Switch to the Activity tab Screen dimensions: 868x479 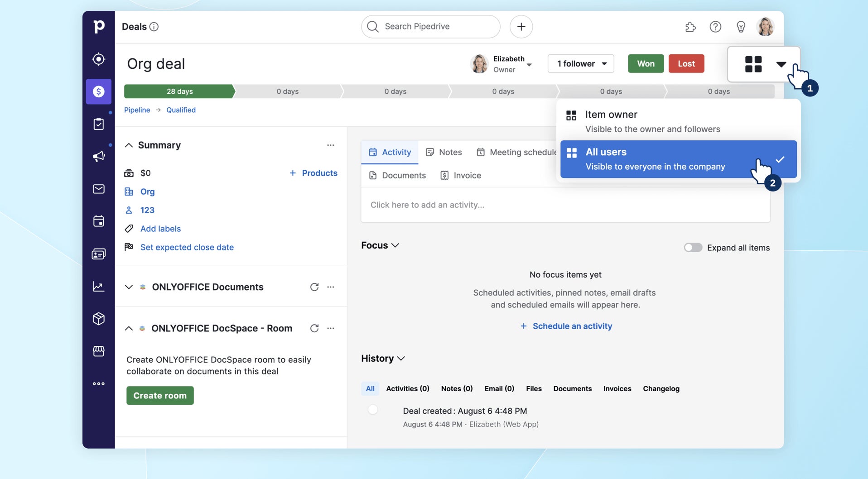pyautogui.click(x=390, y=153)
